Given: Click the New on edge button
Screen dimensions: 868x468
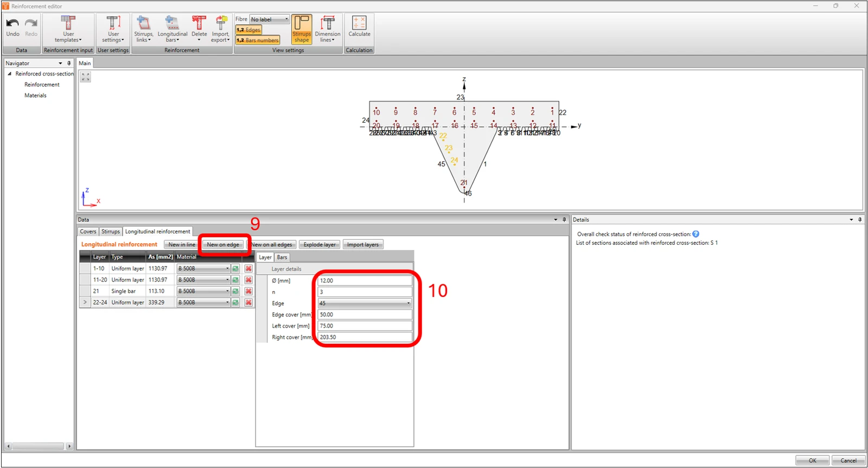Looking at the screenshot, I should click(x=223, y=245).
